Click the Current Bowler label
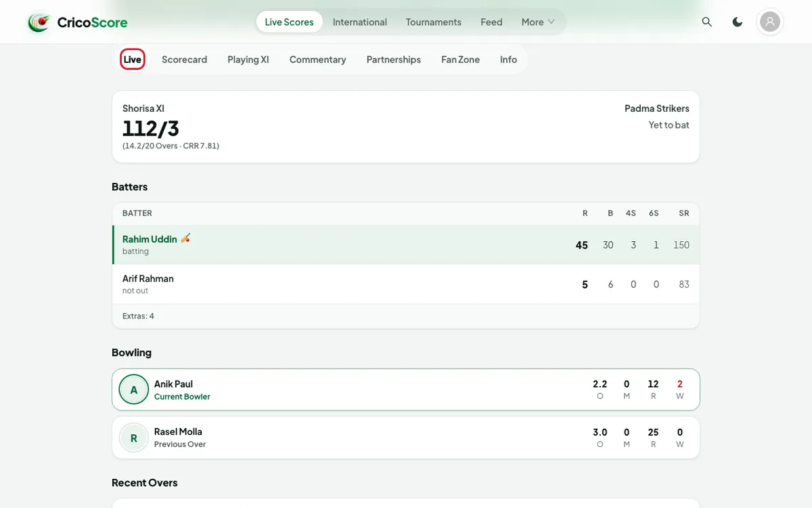The image size is (812, 508). [182, 397]
